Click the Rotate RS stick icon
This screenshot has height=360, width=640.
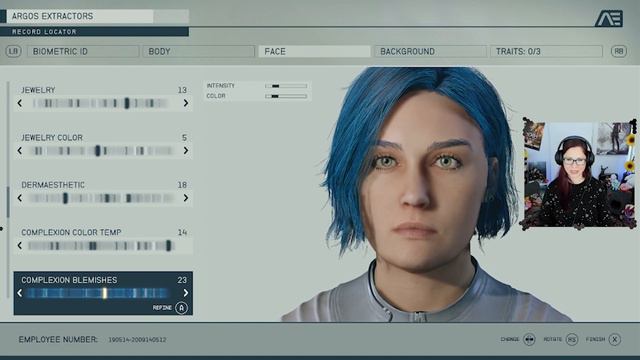572,339
